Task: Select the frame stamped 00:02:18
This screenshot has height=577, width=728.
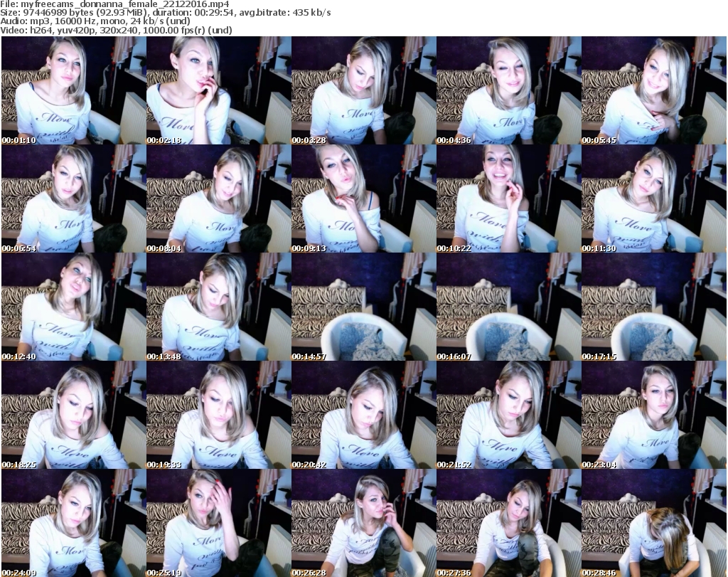Action: [x=219, y=90]
